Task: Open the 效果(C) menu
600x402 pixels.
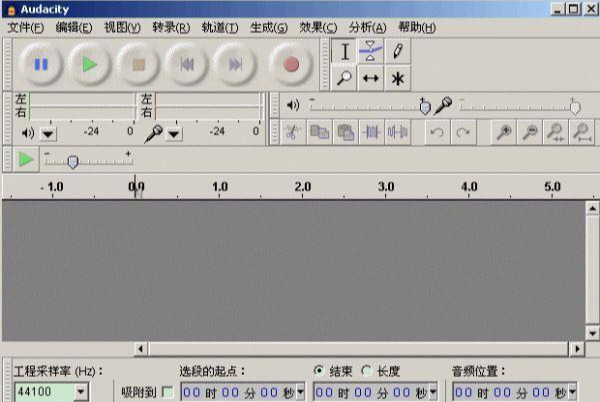Action: pos(318,28)
